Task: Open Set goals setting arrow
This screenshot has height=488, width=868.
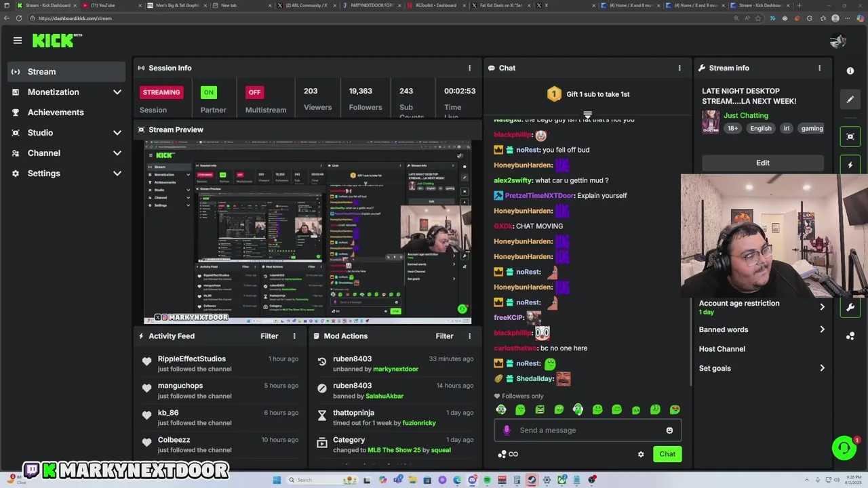Action: point(822,368)
